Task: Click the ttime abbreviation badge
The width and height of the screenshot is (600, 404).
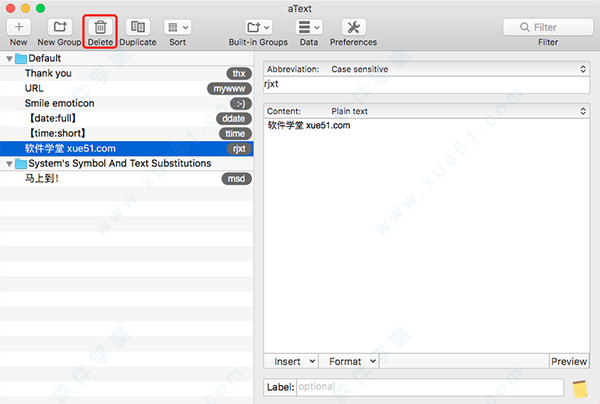Action: point(235,134)
